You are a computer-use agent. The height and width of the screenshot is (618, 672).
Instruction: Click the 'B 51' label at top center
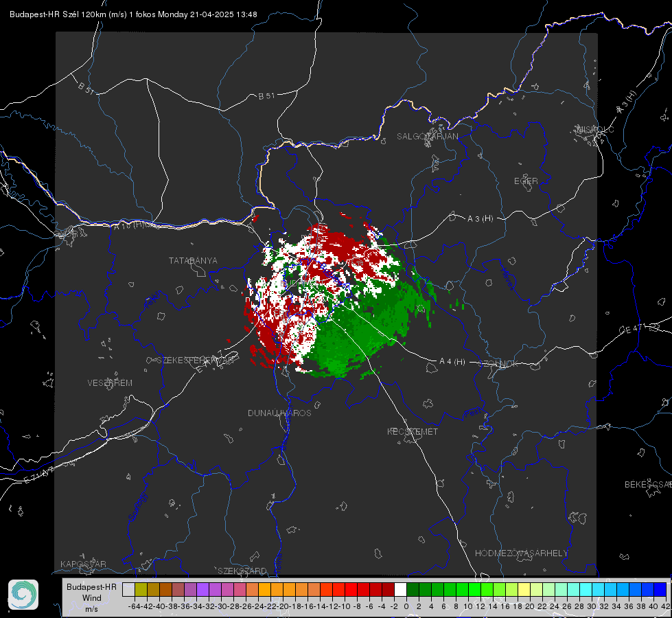coord(266,96)
